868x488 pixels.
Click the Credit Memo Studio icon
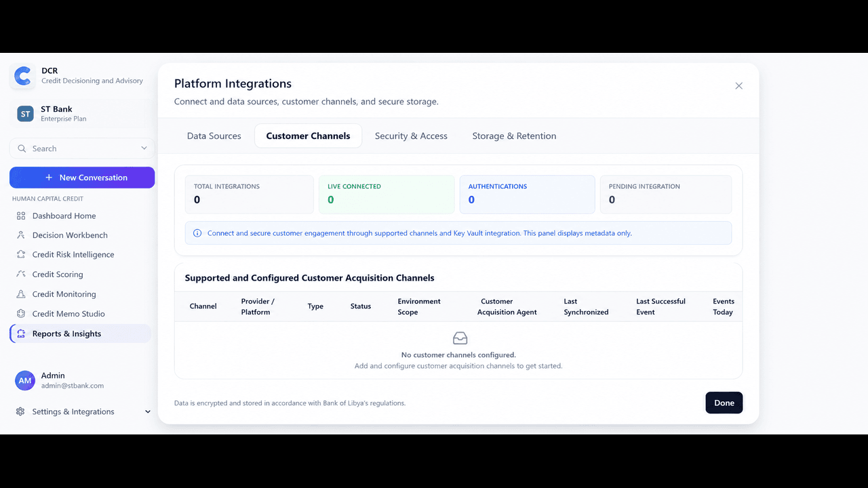click(21, 314)
